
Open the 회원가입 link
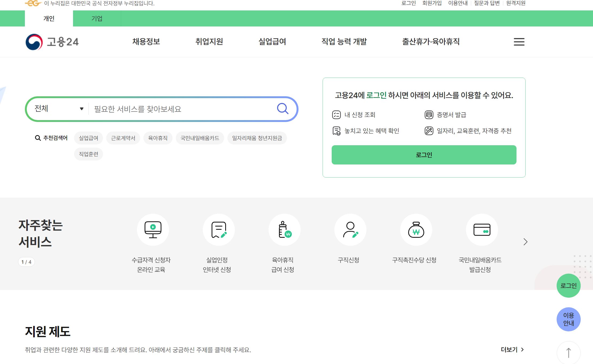pos(432,3)
